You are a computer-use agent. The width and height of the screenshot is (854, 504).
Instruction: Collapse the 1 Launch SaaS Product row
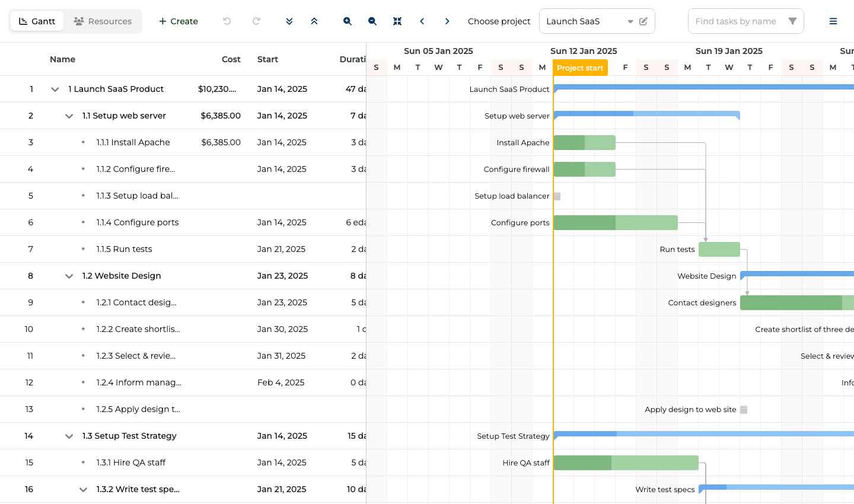(x=55, y=90)
